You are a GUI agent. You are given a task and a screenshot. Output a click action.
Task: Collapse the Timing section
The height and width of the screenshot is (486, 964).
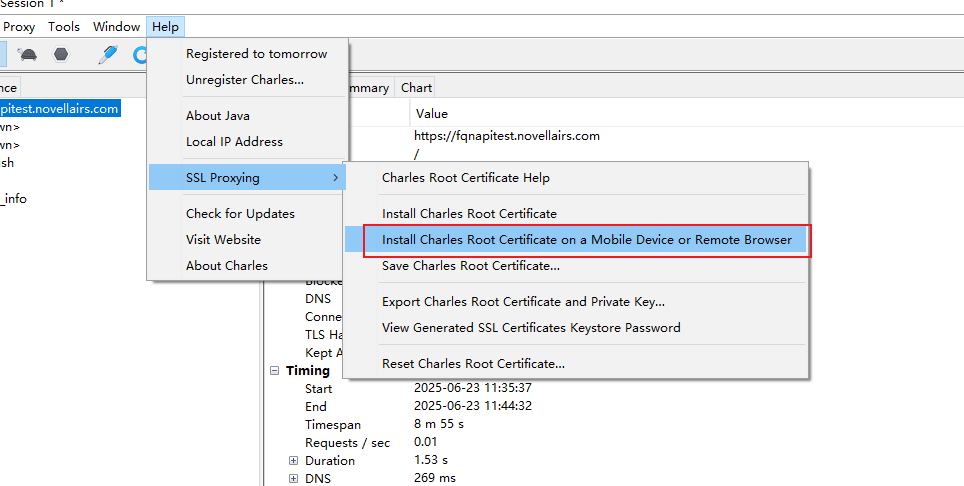[275, 371]
